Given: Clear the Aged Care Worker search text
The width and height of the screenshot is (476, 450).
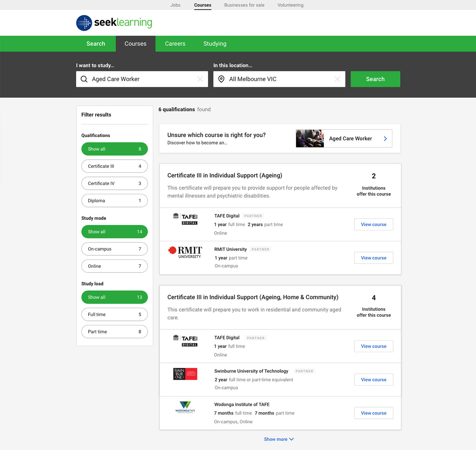Looking at the screenshot, I should click(200, 79).
